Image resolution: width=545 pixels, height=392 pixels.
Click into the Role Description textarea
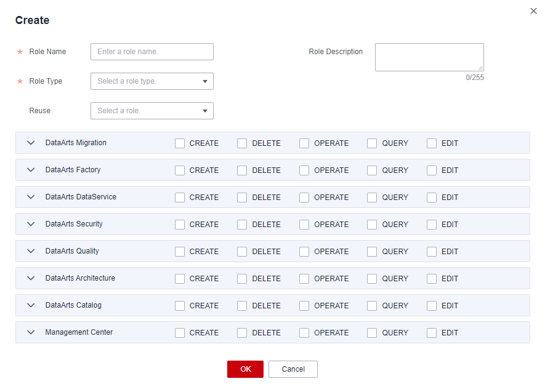click(x=429, y=57)
